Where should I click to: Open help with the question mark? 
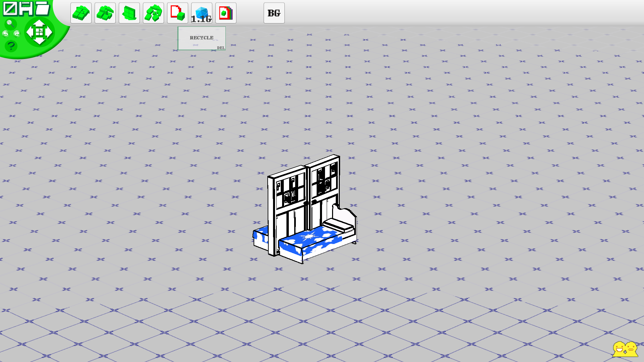tap(11, 46)
